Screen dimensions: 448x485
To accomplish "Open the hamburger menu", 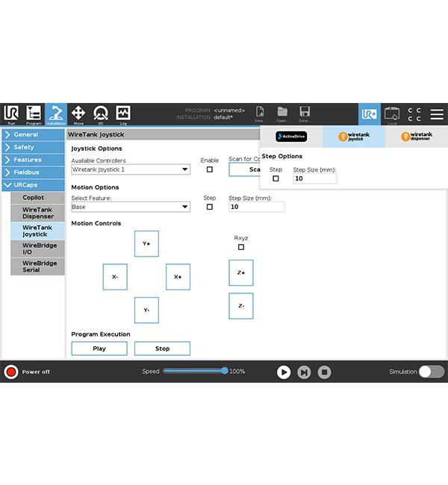I will tap(437, 114).
